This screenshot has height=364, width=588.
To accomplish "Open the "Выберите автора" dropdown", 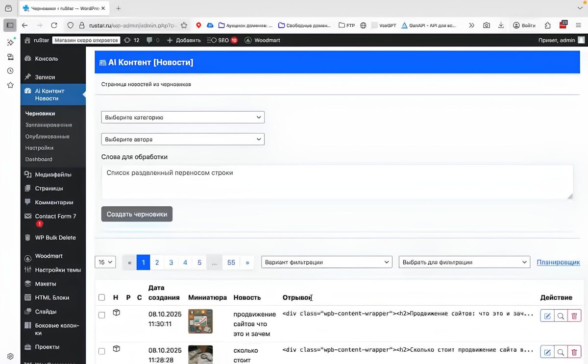I will coord(183,139).
